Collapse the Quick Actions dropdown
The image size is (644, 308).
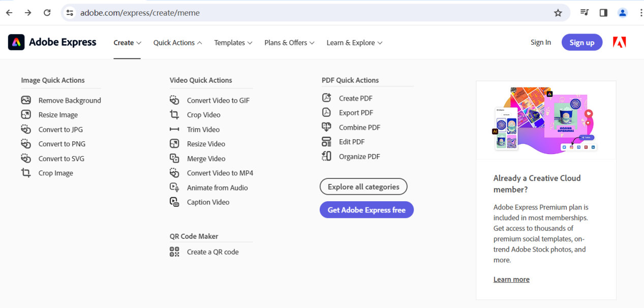tap(177, 43)
